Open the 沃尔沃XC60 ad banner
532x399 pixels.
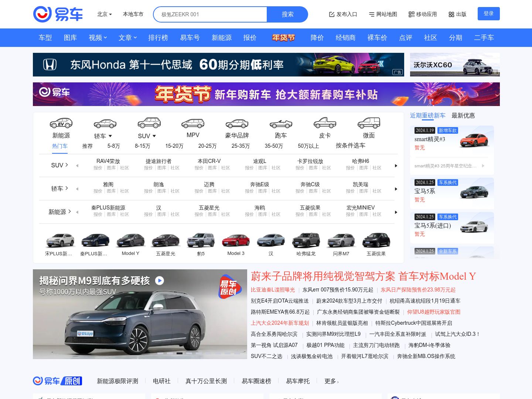coord(455,65)
